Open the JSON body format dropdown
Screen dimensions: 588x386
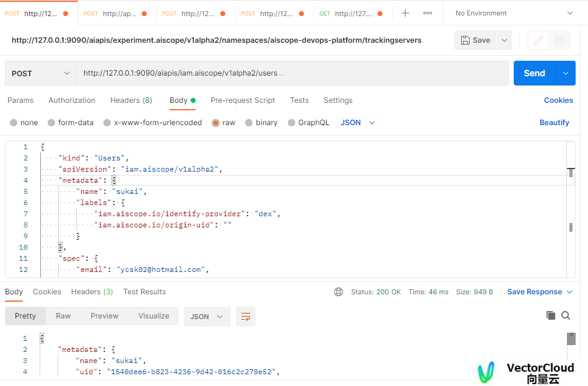coord(357,123)
